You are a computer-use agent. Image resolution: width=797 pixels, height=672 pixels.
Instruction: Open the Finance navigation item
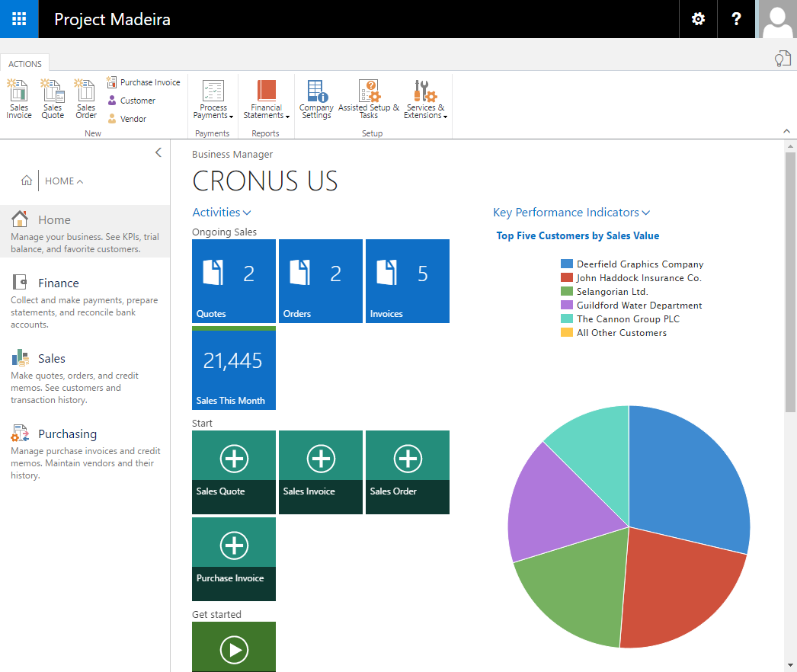58,283
